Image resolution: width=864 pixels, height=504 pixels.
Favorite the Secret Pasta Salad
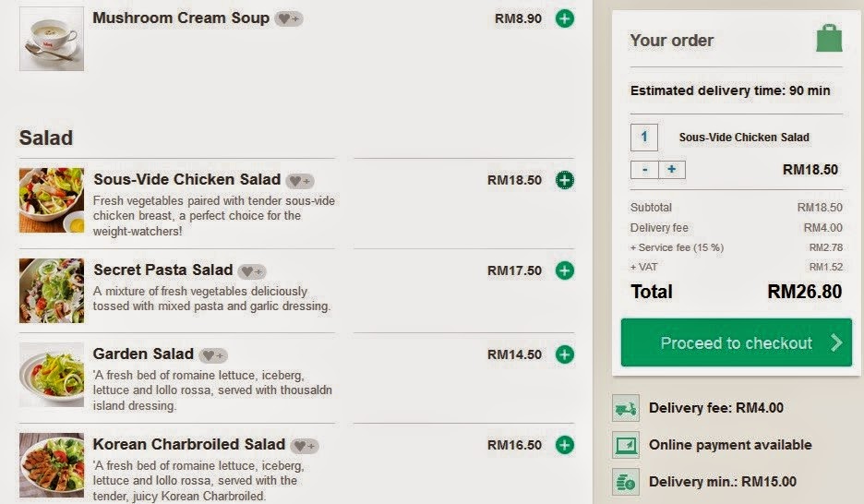252,271
